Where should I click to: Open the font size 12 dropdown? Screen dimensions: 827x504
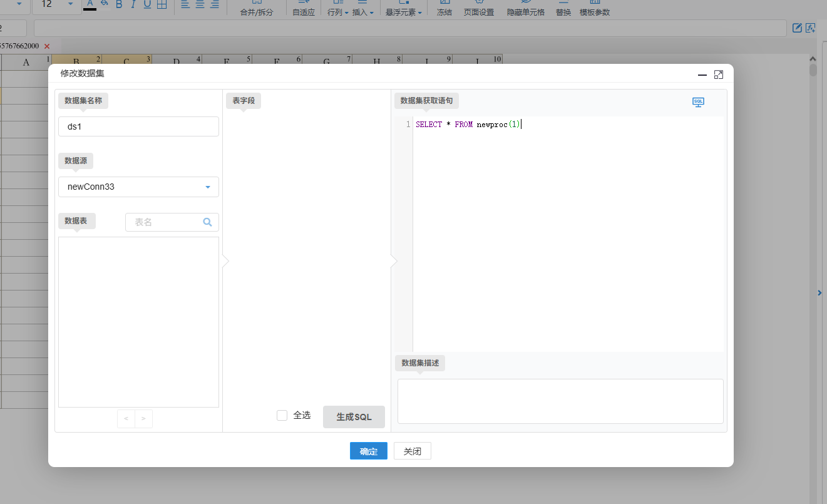click(70, 4)
